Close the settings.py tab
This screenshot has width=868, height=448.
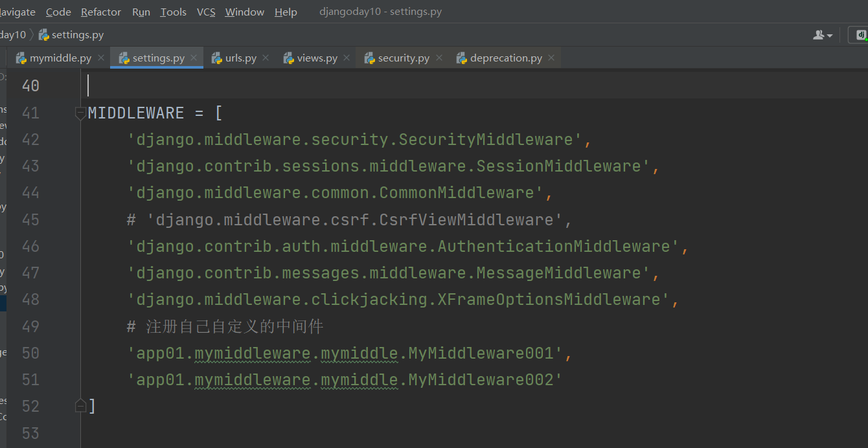[194, 58]
